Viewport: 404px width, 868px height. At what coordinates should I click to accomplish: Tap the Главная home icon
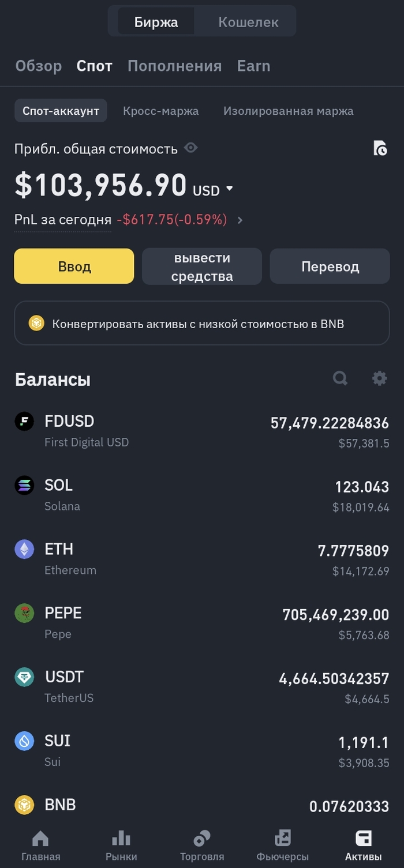point(40,839)
